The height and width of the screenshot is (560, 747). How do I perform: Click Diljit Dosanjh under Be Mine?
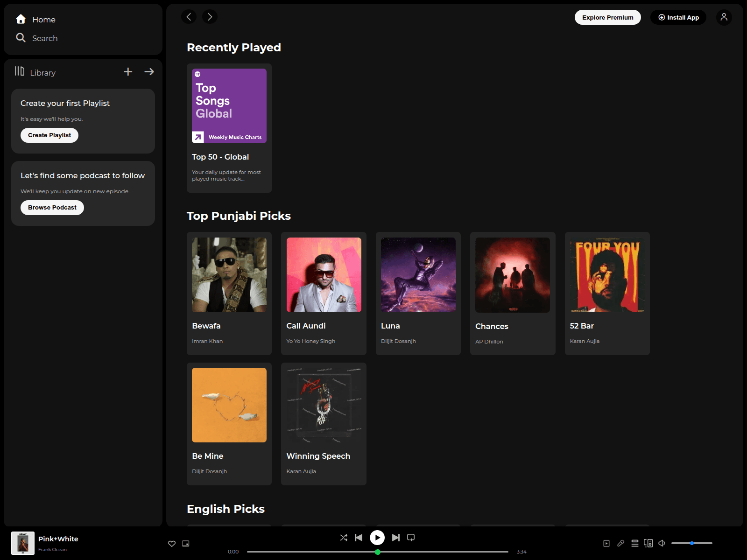pyautogui.click(x=210, y=471)
